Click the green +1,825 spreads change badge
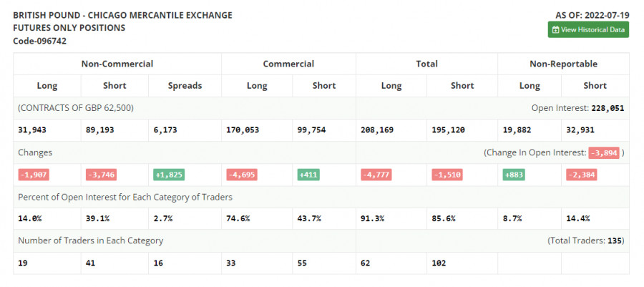The height and width of the screenshot is (287, 644). (x=170, y=175)
